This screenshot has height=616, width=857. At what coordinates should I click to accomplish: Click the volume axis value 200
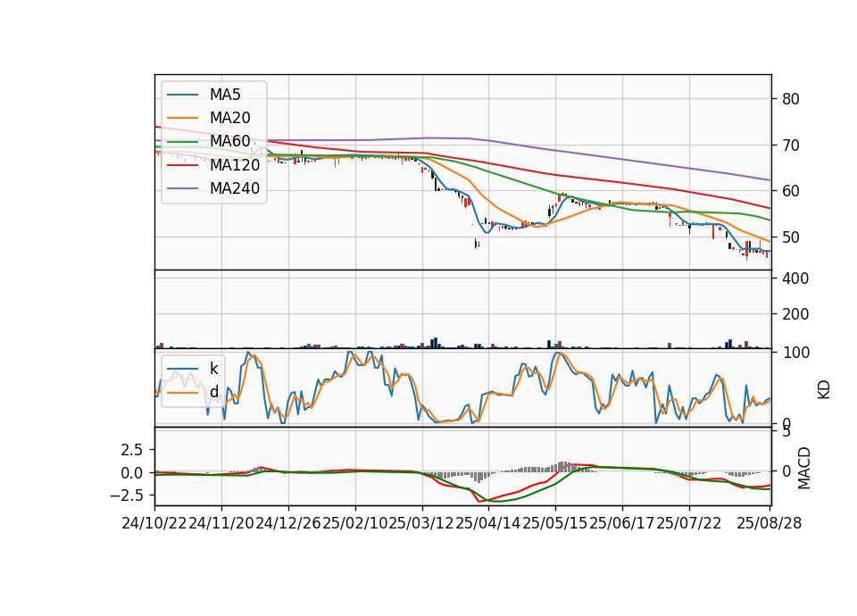(795, 314)
